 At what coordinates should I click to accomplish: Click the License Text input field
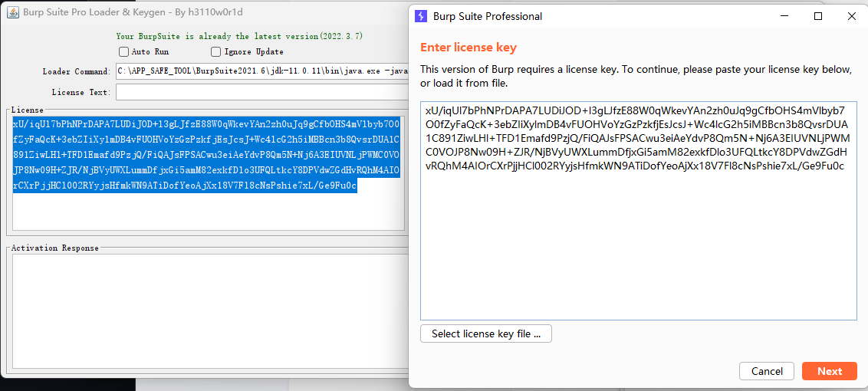click(x=262, y=92)
